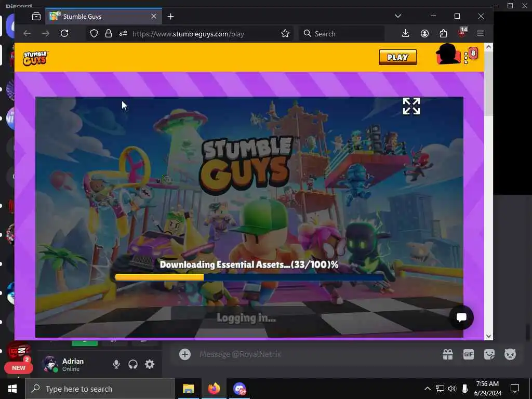Open Adrian's user profile panel

(73, 364)
